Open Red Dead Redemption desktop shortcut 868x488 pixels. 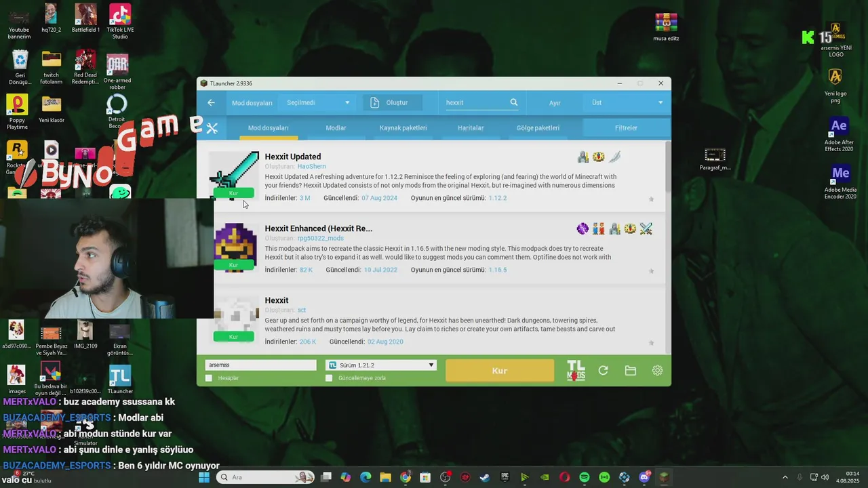(85, 67)
